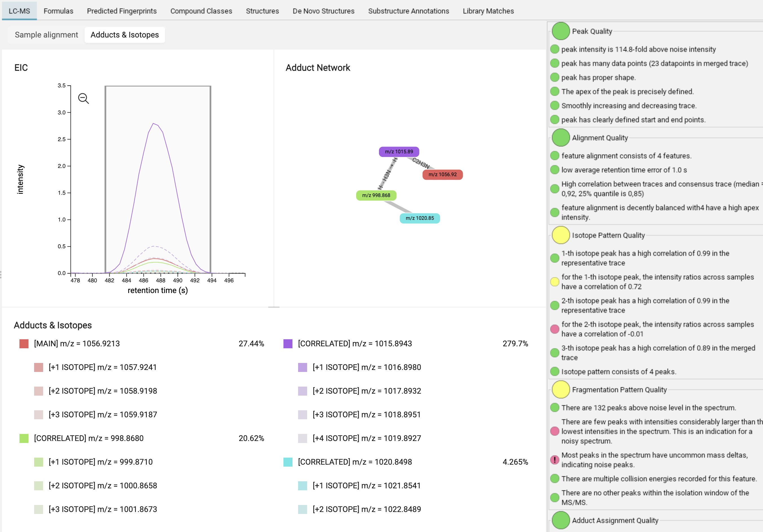
Task: Select the green m/z 998.868 network node
Action: point(376,195)
